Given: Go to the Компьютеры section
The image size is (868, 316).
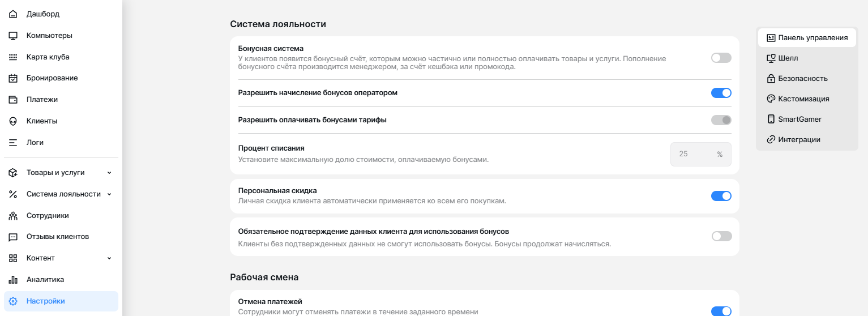Looking at the screenshot, I should (x=61, y=35).
